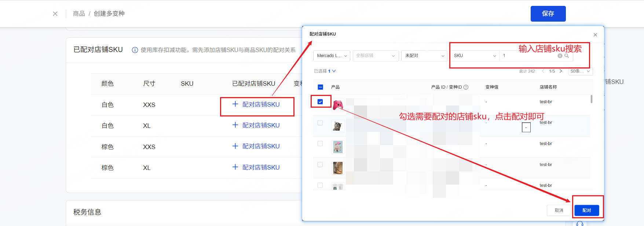Check the cat product row checkbox
Screen dimensions: 644x226
tap(320, 123)
